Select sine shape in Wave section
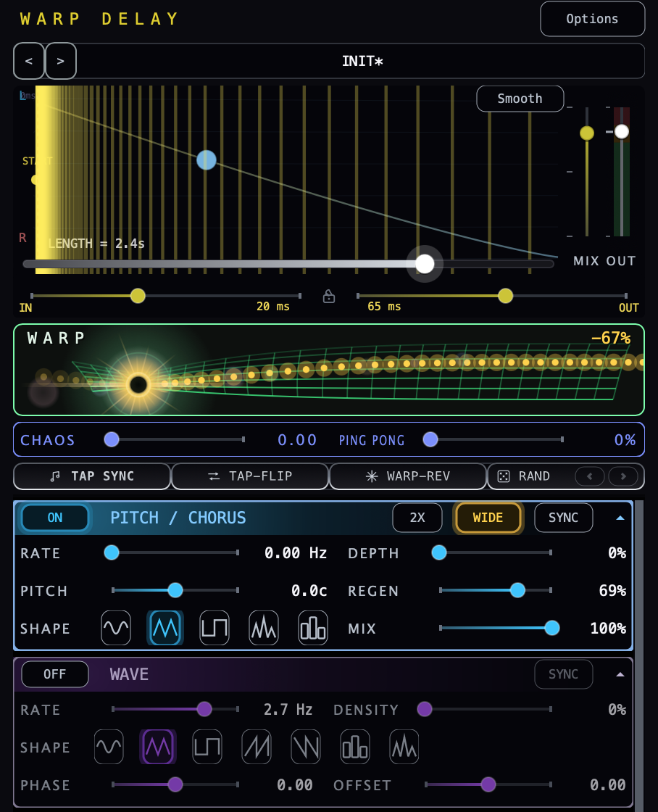The width and height of the screenshot is (658, 812). [109, 747]
